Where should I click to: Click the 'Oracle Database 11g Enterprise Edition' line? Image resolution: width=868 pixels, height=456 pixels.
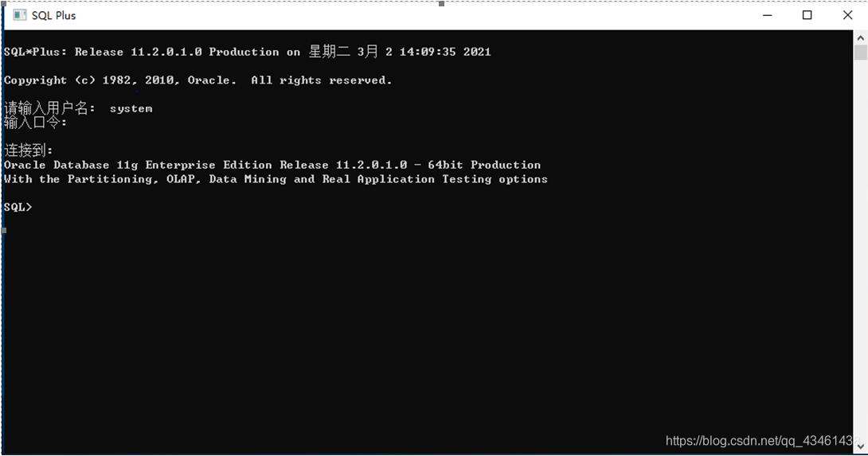272,165
